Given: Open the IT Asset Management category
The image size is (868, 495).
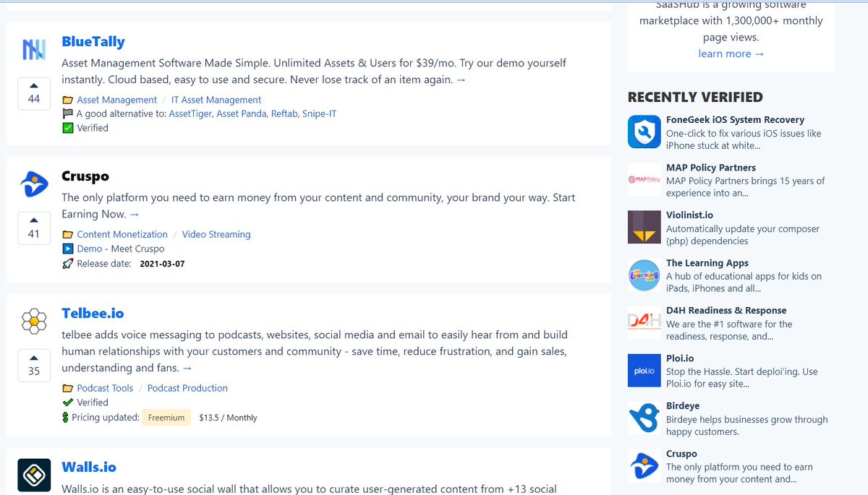Looking at the screenshot, I should (216, 100).
